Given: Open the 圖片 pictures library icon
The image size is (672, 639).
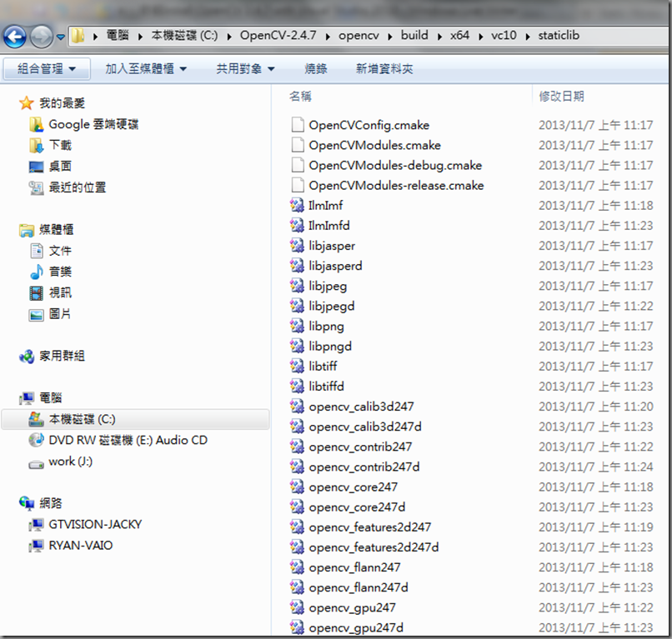Looking at the screenshot, I should (x=37, y=314).
